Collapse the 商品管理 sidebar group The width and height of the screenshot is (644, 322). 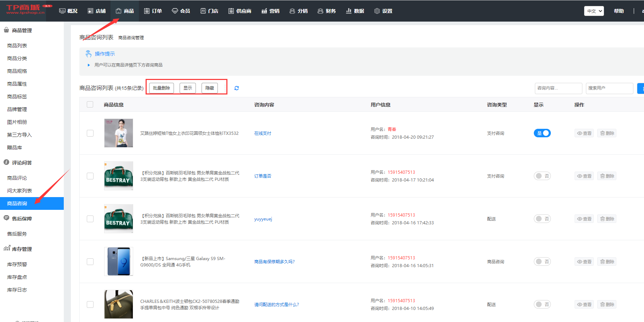[22, 30]
